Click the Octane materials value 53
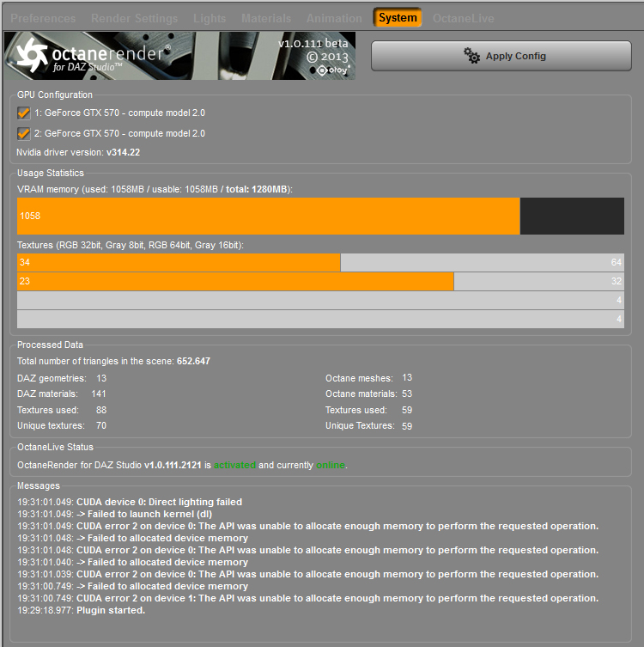 point(407,394)
